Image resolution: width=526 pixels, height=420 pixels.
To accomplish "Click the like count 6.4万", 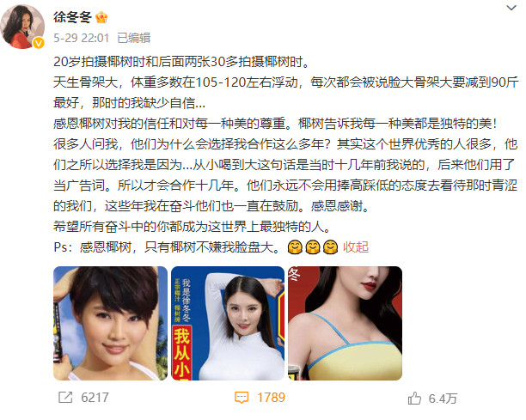I will (443, 399).
